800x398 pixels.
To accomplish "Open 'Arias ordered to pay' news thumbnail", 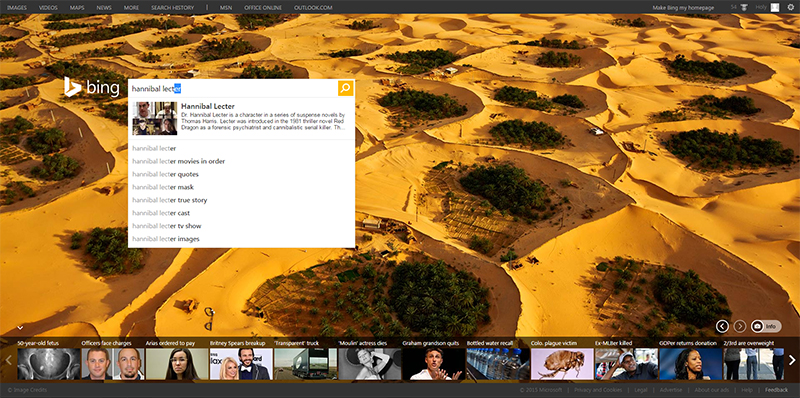I will coord(177,363).
